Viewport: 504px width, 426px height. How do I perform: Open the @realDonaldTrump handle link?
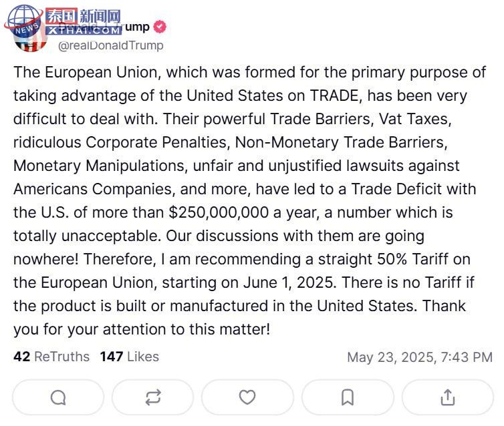tap(110, 45)
